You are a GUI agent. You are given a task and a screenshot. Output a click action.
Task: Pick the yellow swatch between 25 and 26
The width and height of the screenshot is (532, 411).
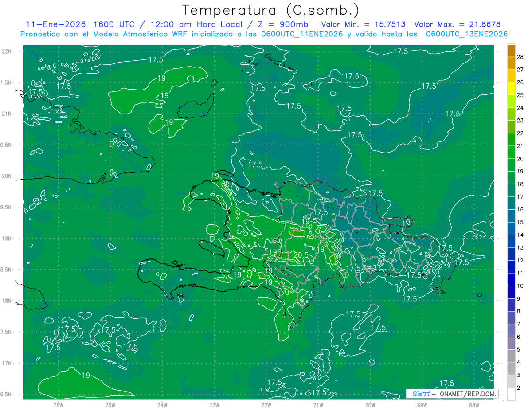click(x=512, y=89)
